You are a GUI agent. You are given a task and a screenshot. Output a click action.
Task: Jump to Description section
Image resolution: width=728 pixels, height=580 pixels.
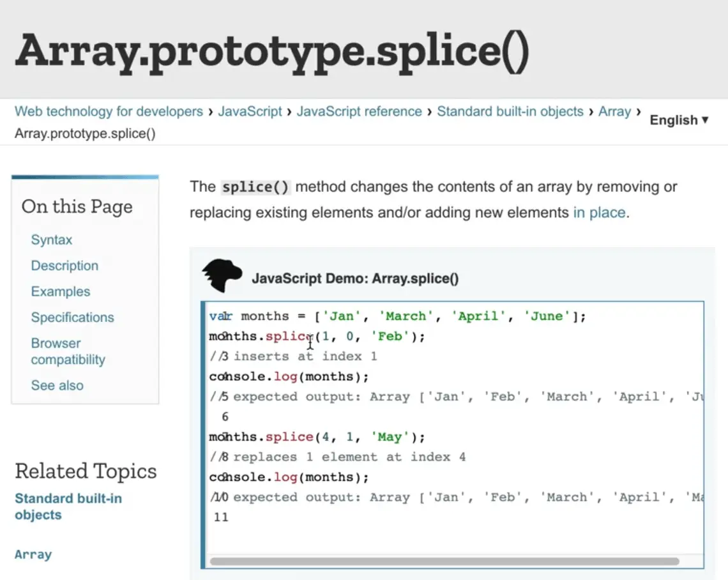(64, 266)
